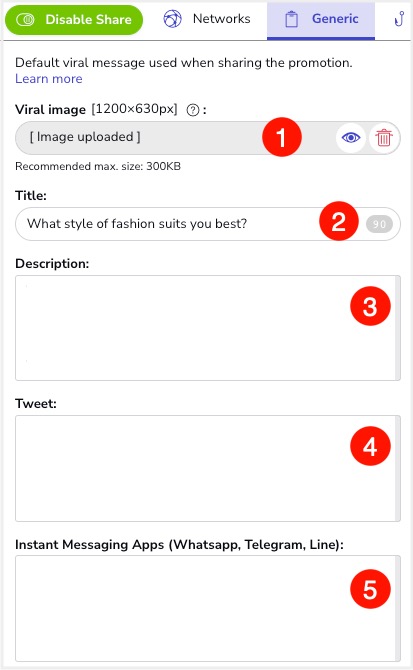Viewport: 413px width, 670px height.
Task: Select the Generic tab
Action: point(321,20)
